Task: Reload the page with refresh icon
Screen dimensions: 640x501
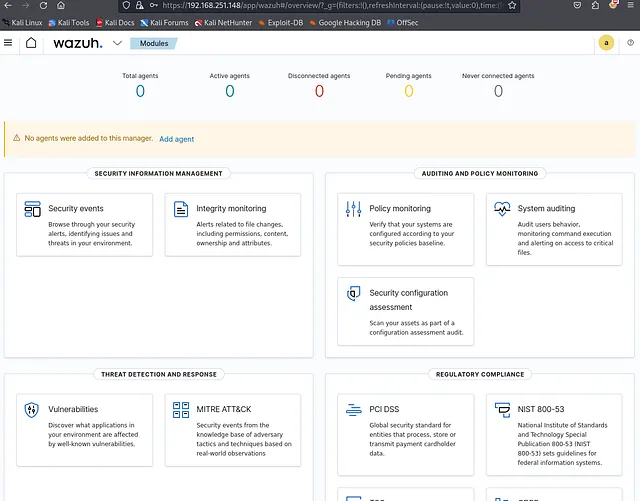Action: tap(43, 5)
